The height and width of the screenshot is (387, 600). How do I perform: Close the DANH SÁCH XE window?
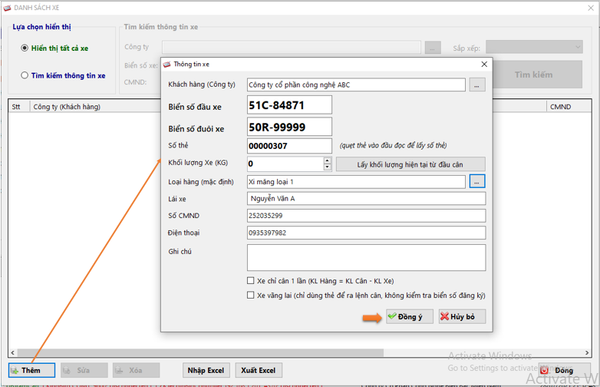[591, 8]
